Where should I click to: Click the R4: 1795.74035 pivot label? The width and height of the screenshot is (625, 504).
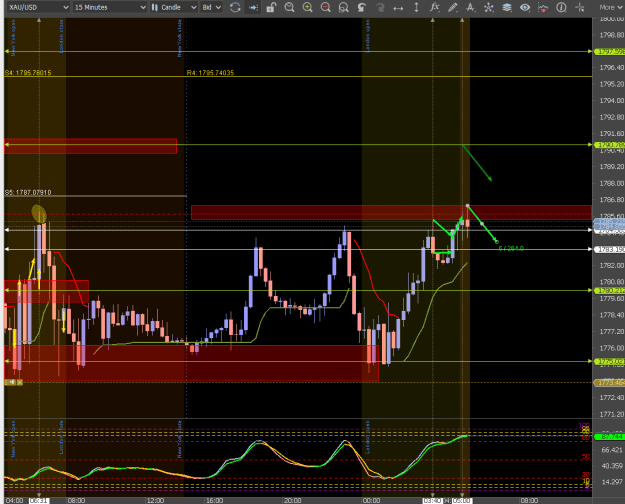point(210,73)
